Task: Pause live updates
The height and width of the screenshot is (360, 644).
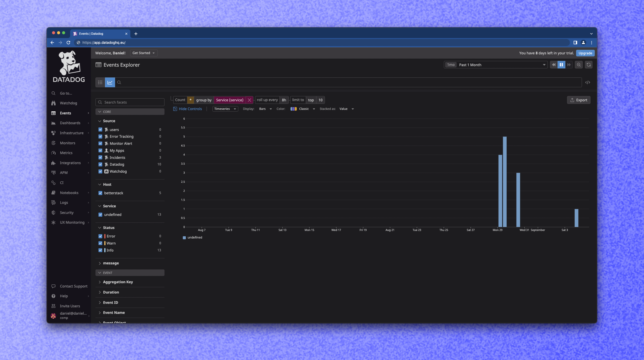Action: 561,65
